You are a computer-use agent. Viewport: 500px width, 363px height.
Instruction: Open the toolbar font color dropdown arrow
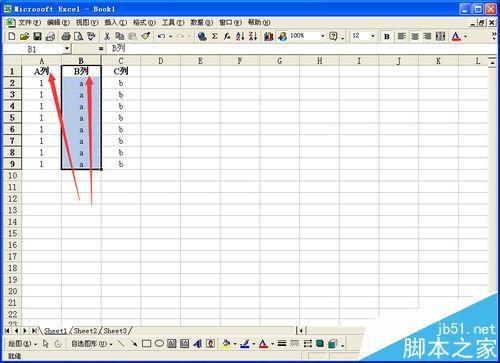click(466, 36)
